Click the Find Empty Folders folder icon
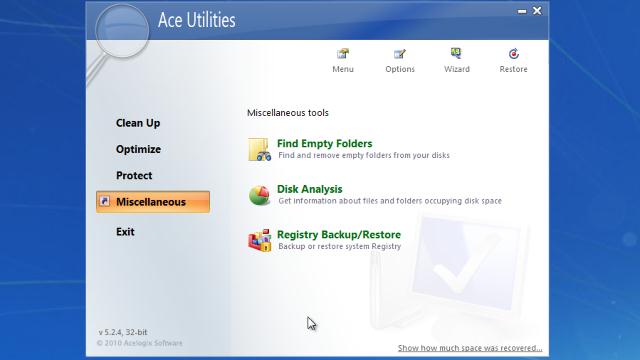Viewport: 640px width, 360px height. click(x=260, y=149)
